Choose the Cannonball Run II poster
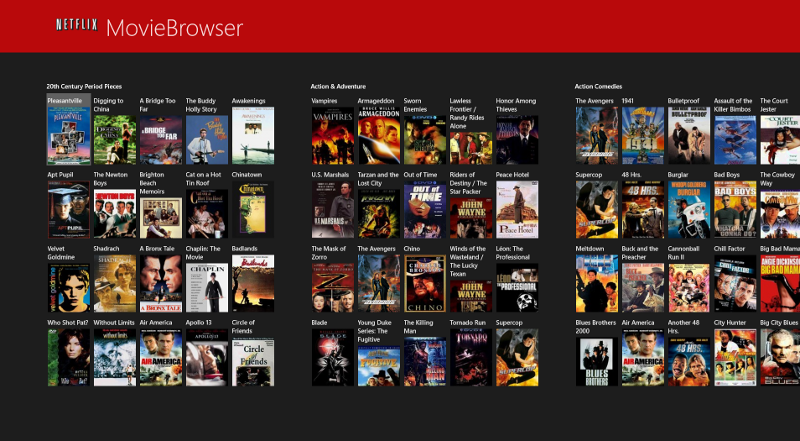 coord(689,287)
